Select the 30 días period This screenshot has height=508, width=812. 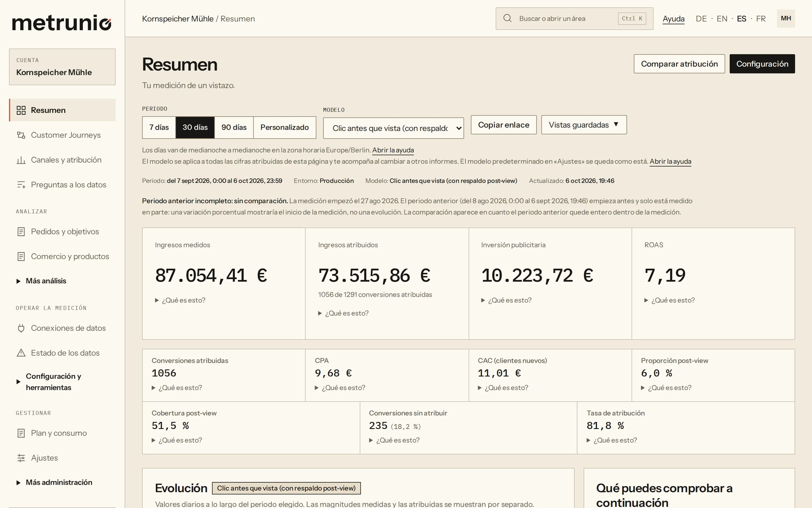(x=195, y=127)
